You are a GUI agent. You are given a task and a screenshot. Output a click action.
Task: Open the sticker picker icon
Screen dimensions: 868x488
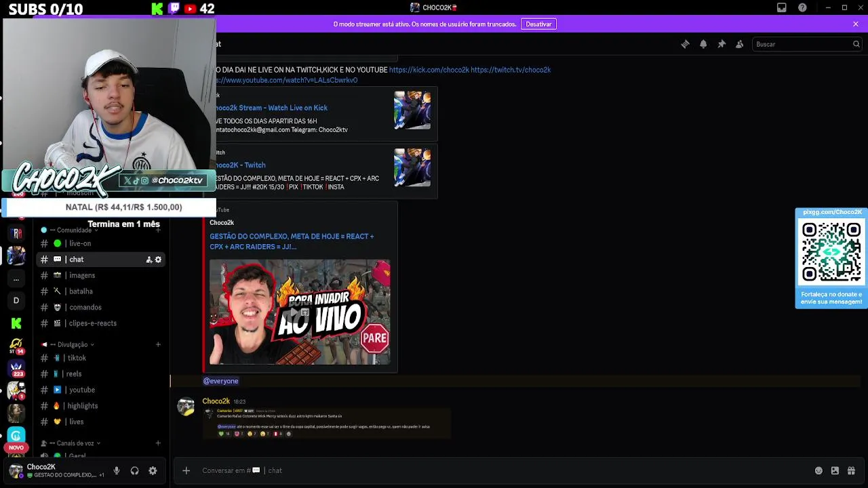(835, 470)
